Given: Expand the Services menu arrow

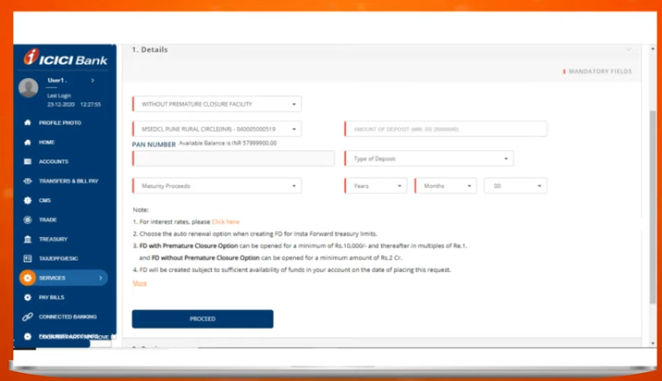Looking at the screenshot, I should pos(100,278).
